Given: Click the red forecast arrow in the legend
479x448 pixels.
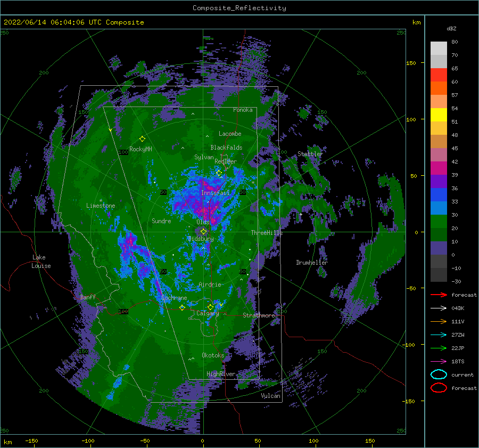Looking at the screenshot, I should click(439, 295).
